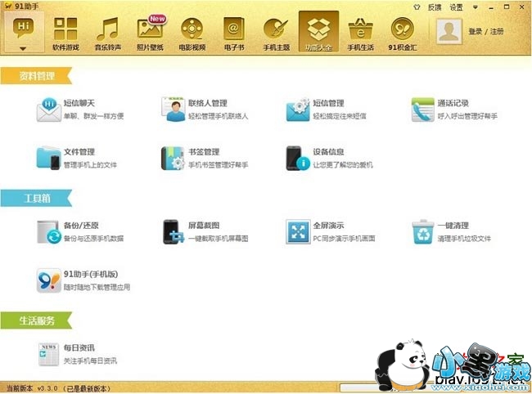Click 文件管理 title text
The width and height of the screenshot is (532, 394).
point(79,152)
